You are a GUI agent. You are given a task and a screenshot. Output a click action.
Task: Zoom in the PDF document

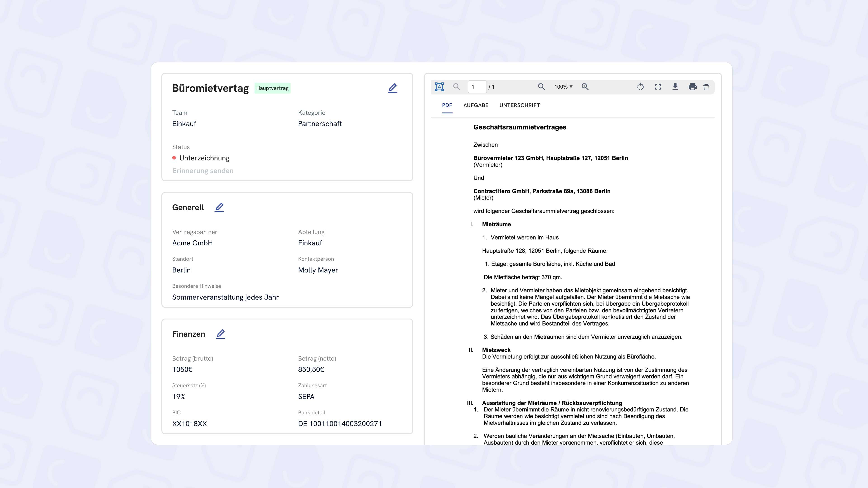coord(585,87)
